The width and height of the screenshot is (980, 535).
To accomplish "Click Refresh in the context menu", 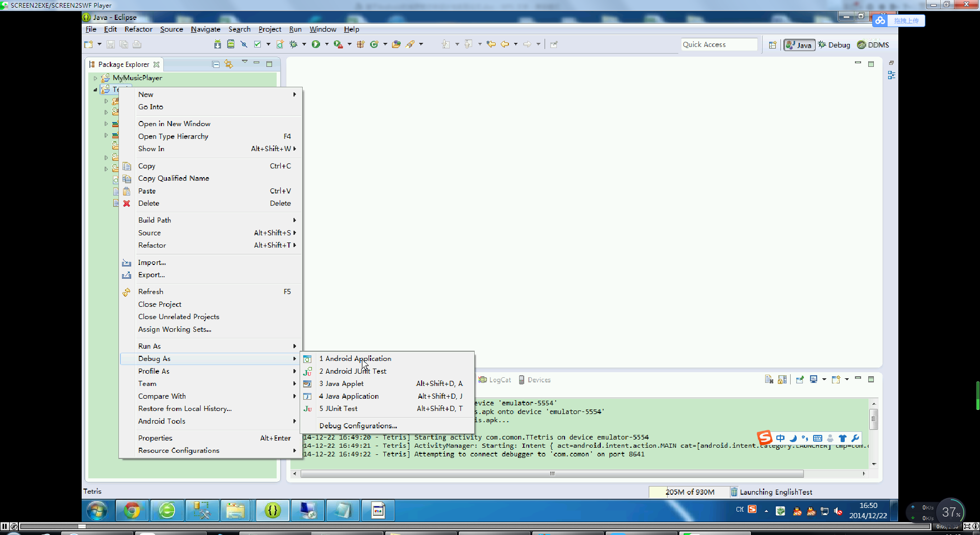I will click(x=211, y=291).
